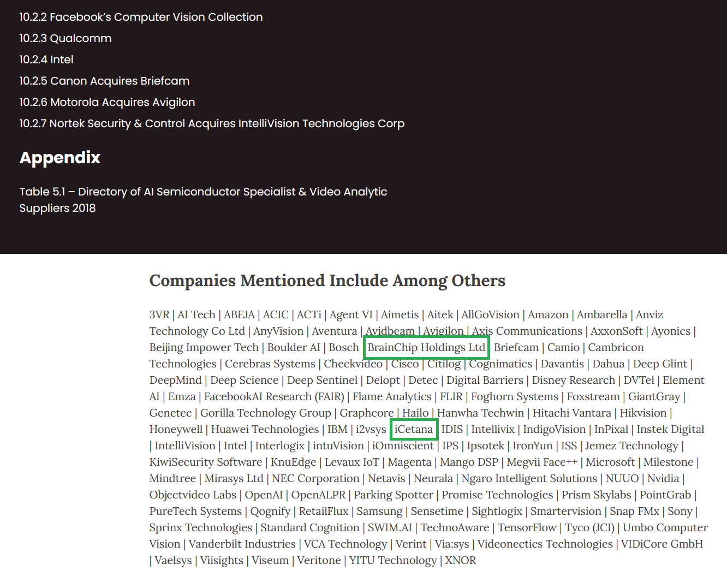The width and height of the screenshot is (727, 588).
Task: Select 'Axis Communications' company name
Action: click(x=527, y=331)
